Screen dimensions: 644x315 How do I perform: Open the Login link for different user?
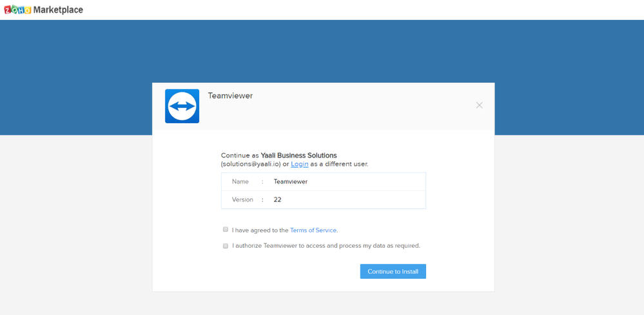pyautogui.click(x=299, y=164)
